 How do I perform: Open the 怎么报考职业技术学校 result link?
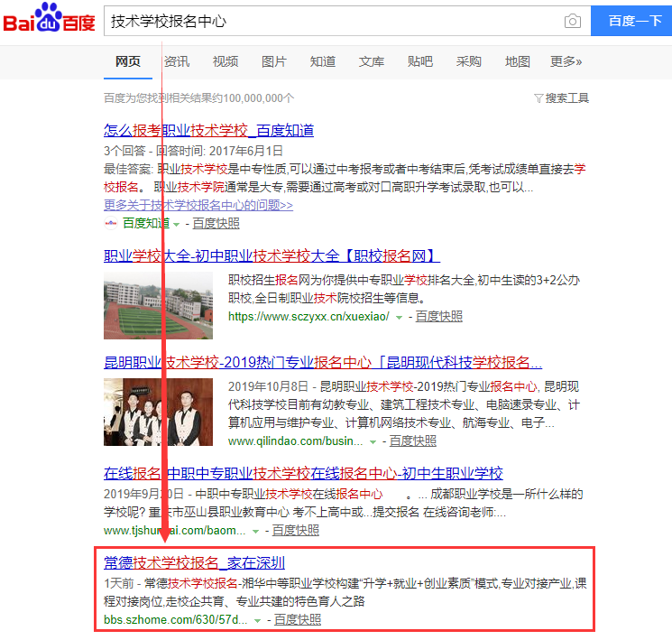tap(208, 130)
